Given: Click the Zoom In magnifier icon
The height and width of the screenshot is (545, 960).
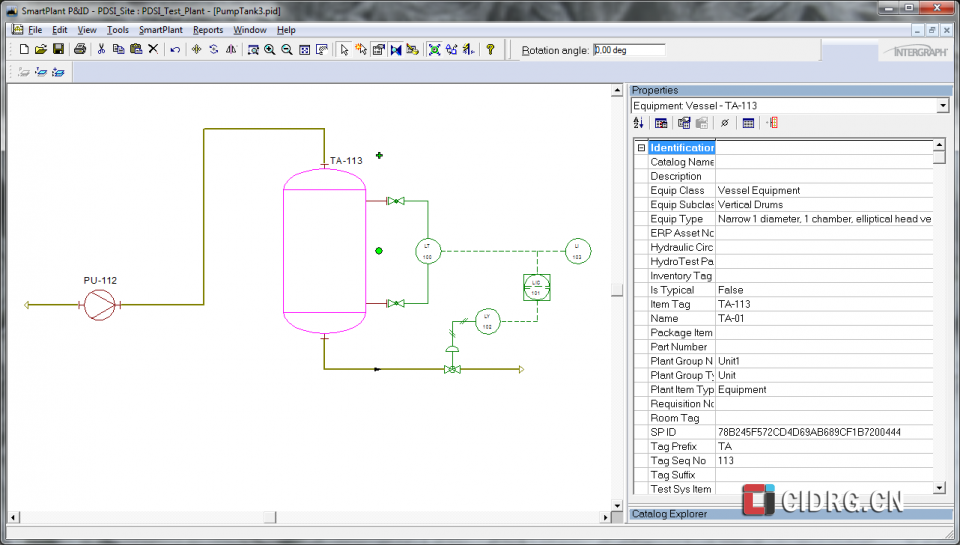Looking at the screenshot, I should 269,50.
